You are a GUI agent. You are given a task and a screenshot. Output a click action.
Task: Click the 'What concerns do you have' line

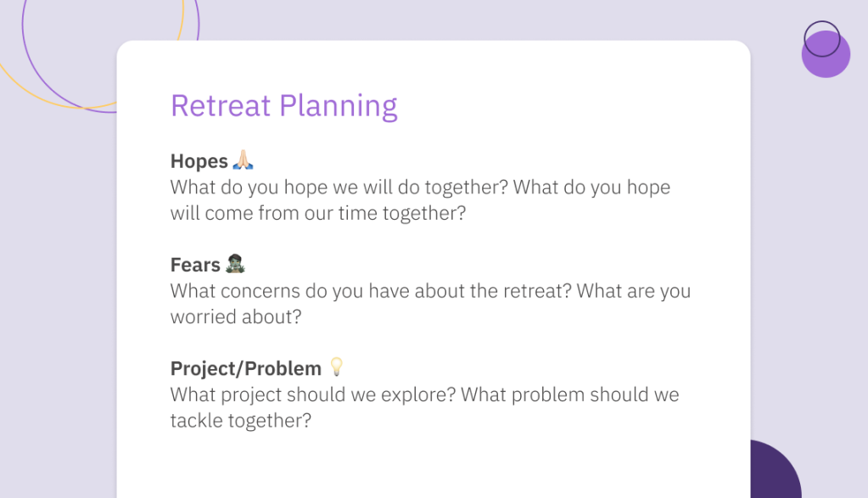(430, 291)
